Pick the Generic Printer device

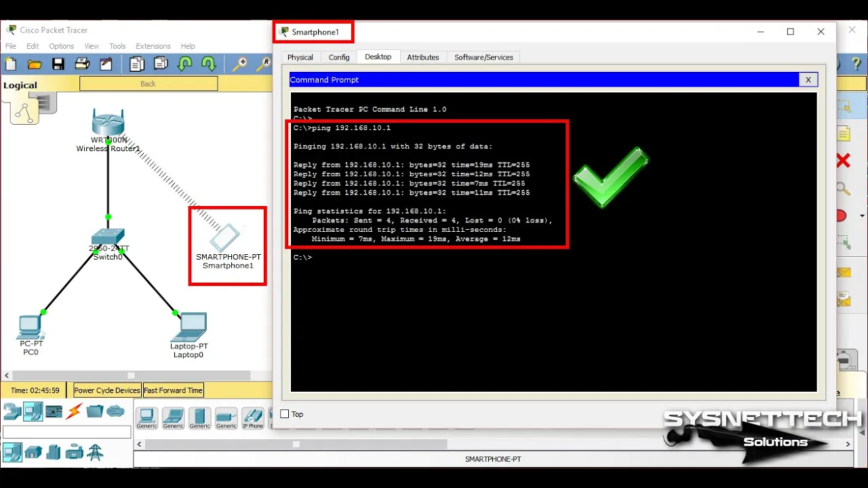[226, 418]
